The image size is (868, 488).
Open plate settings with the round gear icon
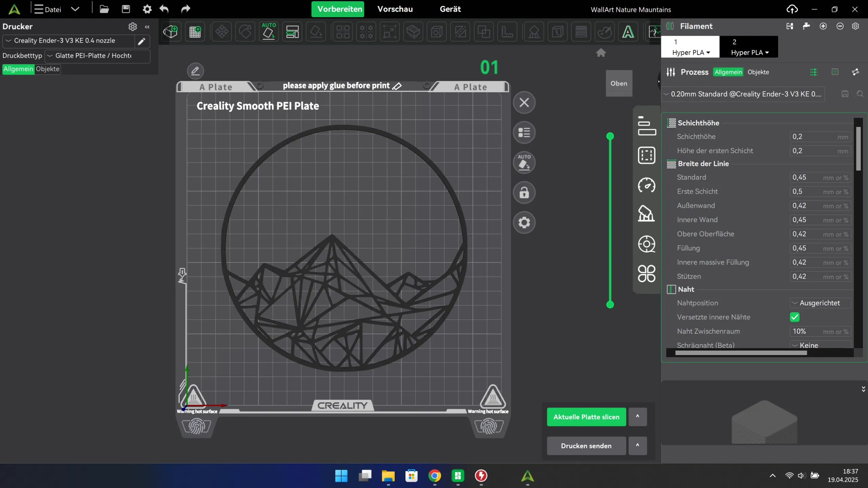click(524, 222)
